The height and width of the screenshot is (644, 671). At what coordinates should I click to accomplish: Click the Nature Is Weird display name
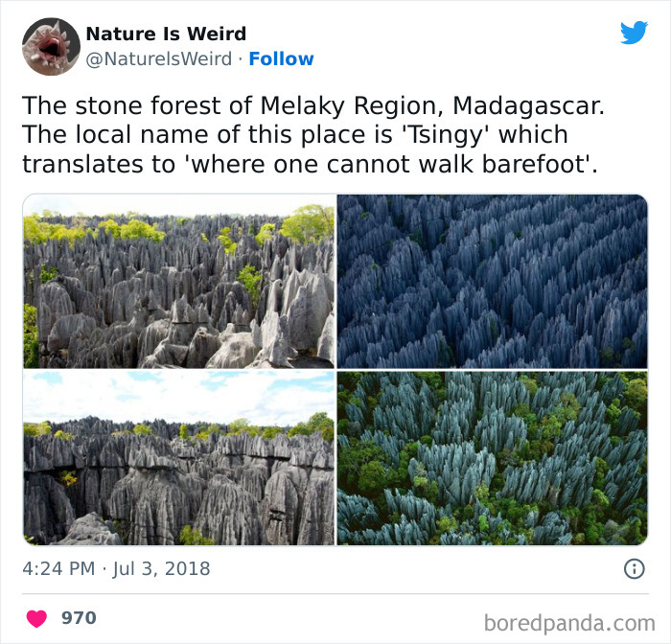click(166, 34)
